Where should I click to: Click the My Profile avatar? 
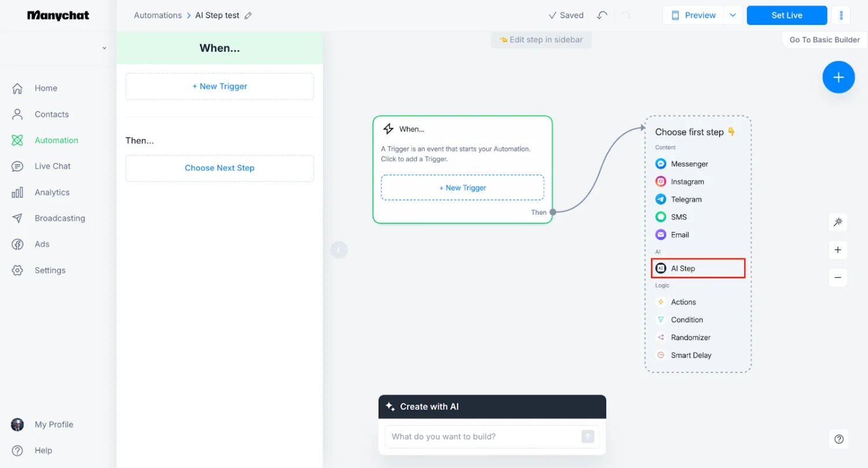[x=17, y=425]
